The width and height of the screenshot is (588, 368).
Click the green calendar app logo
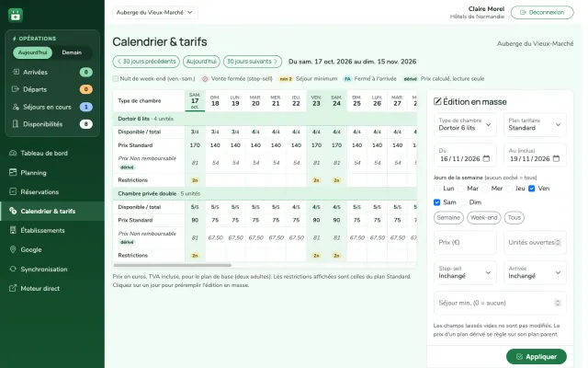coord(16,16)
